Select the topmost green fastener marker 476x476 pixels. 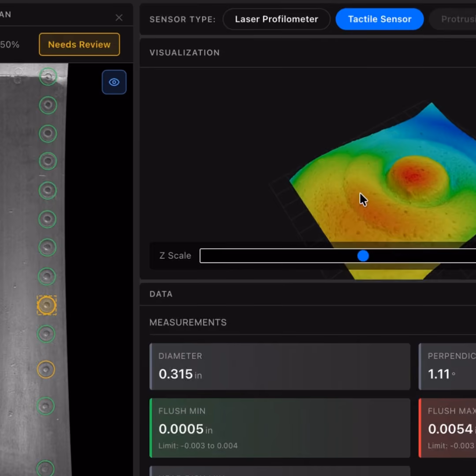click(48, 77)
